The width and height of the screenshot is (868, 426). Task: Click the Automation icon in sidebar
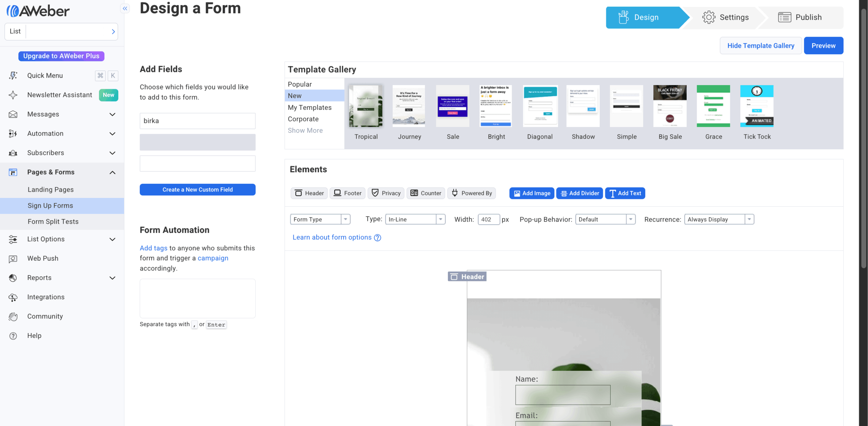tap(13, 134)
